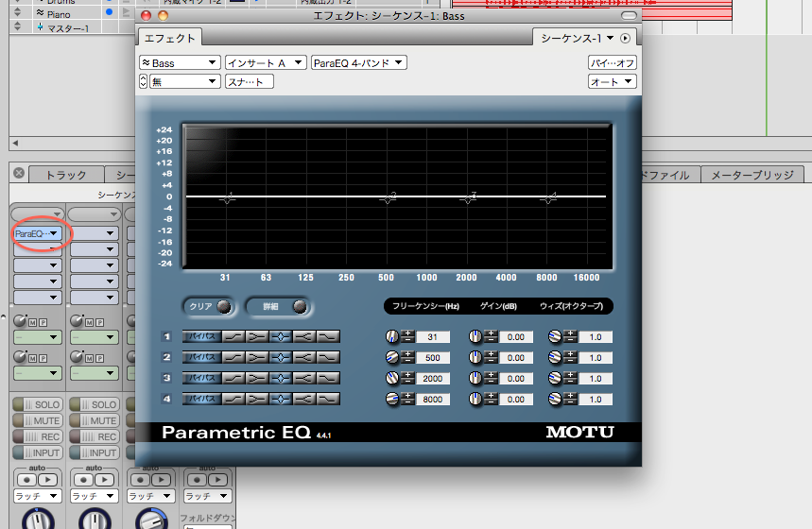Open the オート automation dropdown
The height and width of the screenshot is (529, 812).
613,82
